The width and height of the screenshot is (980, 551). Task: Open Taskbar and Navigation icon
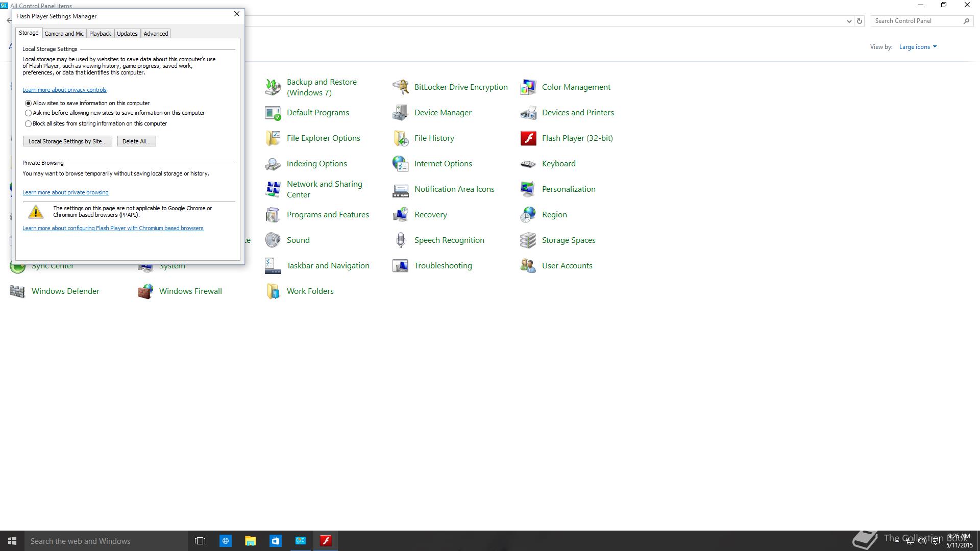[x=273, y=266]
